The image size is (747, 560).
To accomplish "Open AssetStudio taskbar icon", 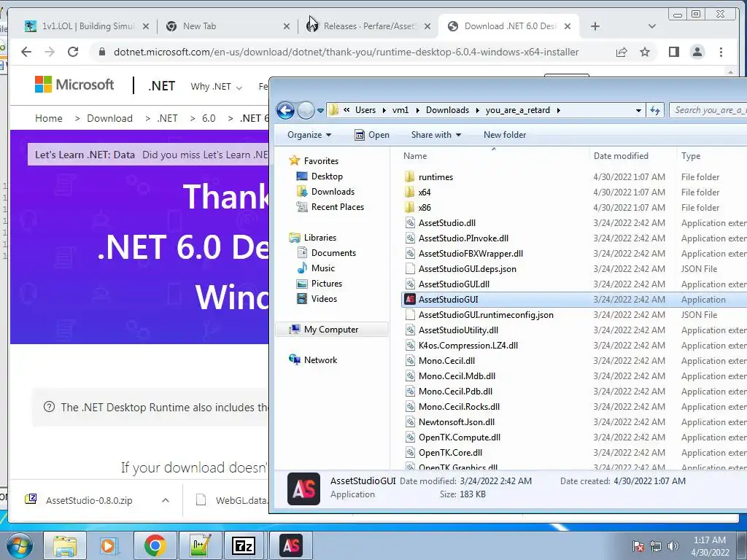I will tap(290, 545).
